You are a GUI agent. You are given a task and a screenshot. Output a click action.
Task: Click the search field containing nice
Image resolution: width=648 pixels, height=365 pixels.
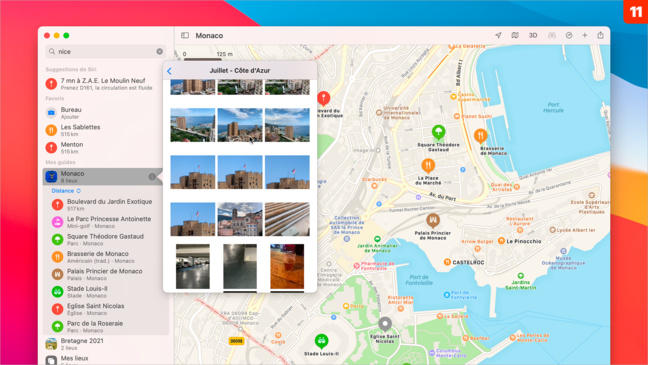tap(105, 52)
